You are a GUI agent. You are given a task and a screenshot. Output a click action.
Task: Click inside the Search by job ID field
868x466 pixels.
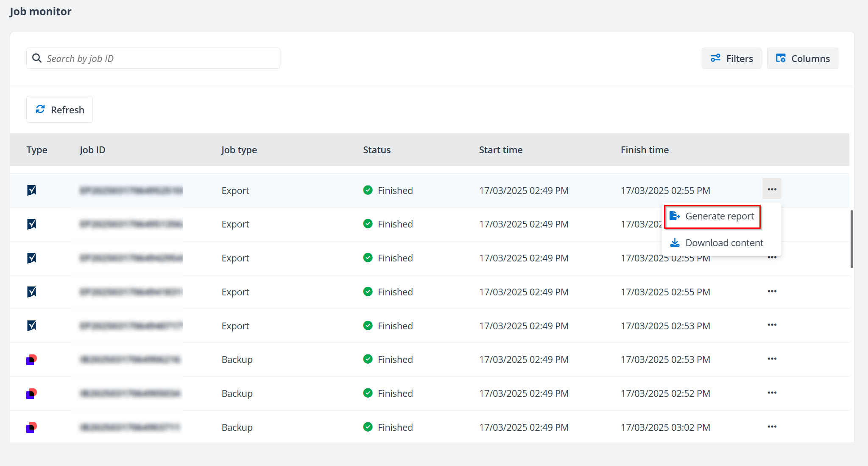coord(153,58)
